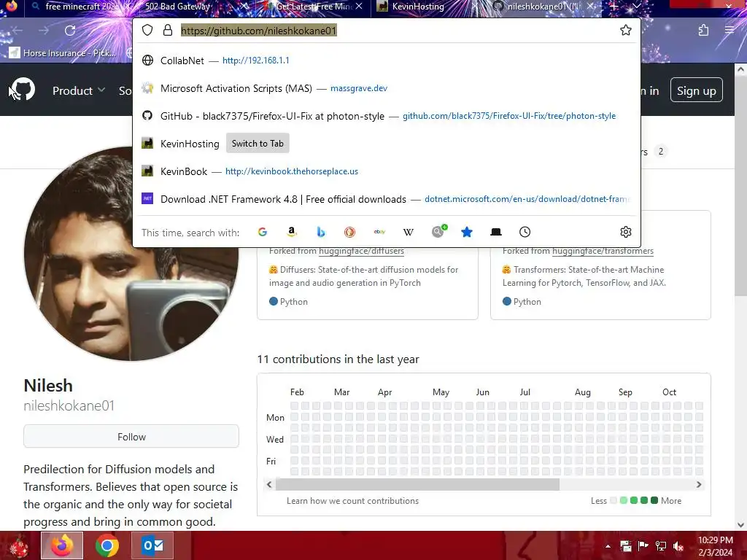This screenshot has height=560, width=747.
Task: Click the Switch to Tab button
Action: (258, 144)
